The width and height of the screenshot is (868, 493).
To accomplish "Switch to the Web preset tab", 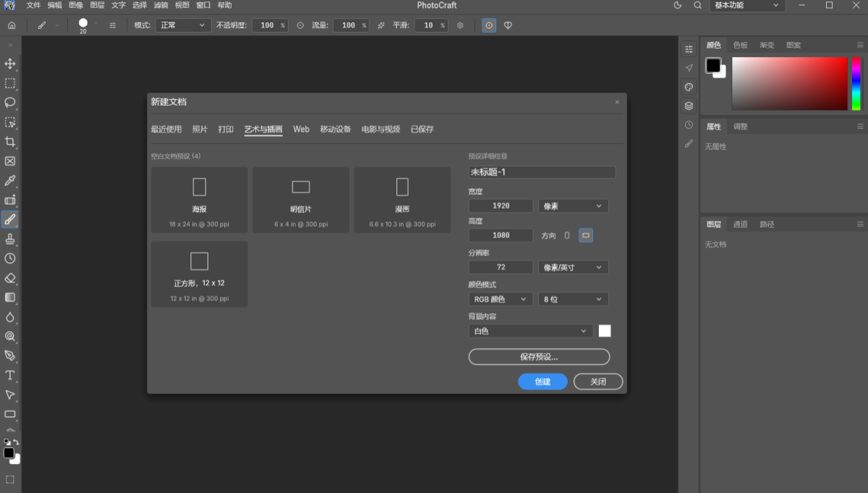I will [301, 130].
